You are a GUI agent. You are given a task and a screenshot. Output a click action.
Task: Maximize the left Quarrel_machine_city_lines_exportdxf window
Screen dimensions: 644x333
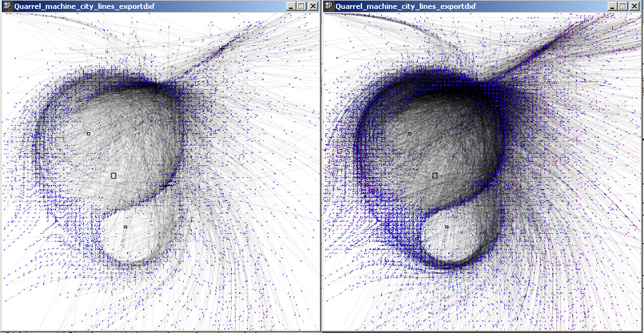click(x=301, y=6)
